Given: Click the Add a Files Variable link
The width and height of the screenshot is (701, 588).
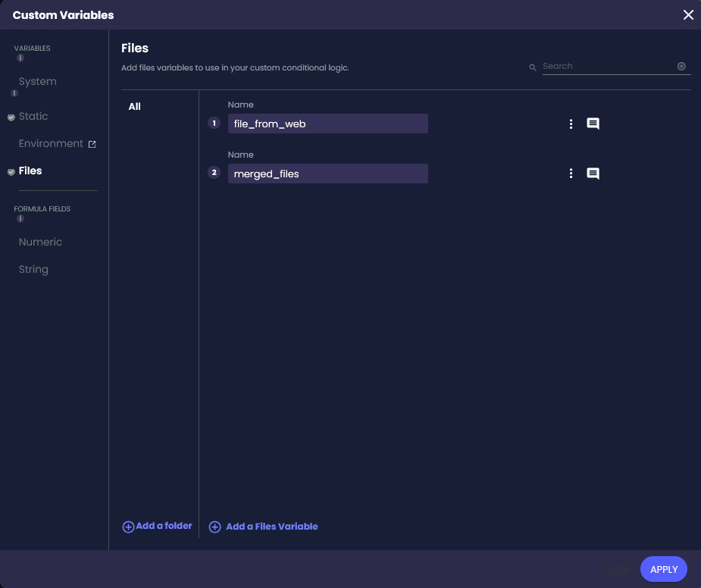Looking at the screenshot, I should tap(272, 527).
